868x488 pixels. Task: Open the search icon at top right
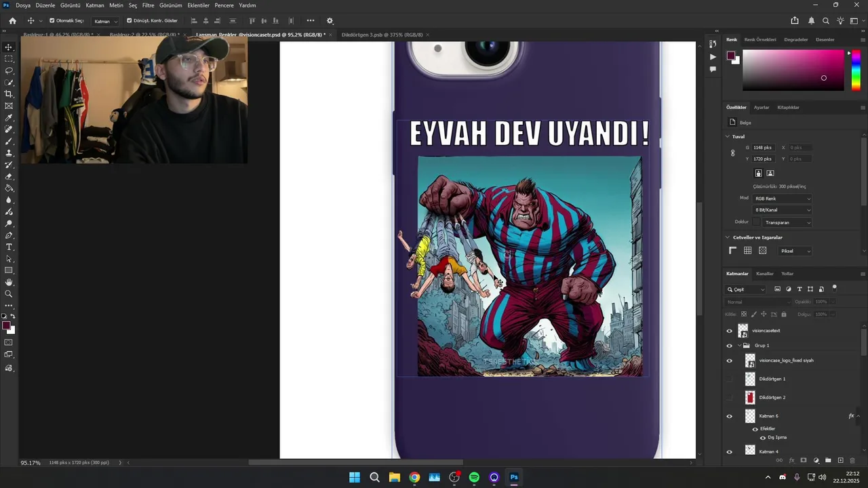825,21
